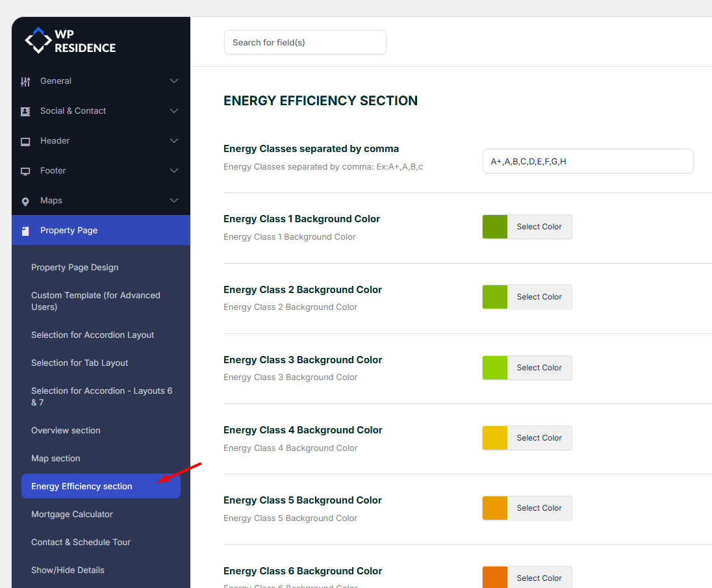Open Selection for Accordion Layout
The height and width of the screenshot is (588, 712).
coord(93,335)
